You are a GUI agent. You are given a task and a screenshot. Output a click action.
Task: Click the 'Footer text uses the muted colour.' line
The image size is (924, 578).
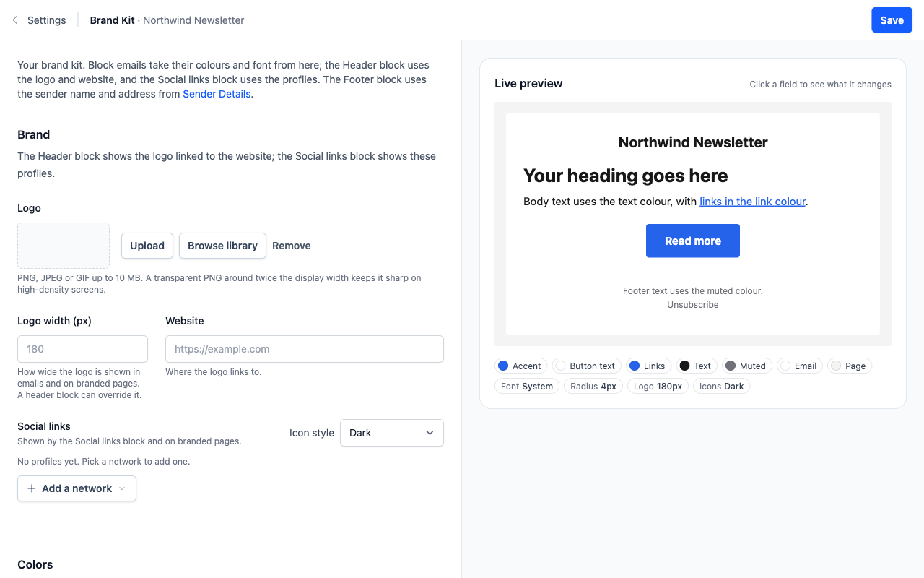[693, 291]
